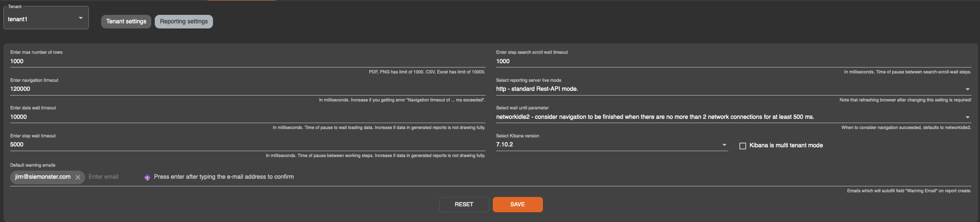Click the Reset button
The image size is (980, 222).
tap(464, 205)
